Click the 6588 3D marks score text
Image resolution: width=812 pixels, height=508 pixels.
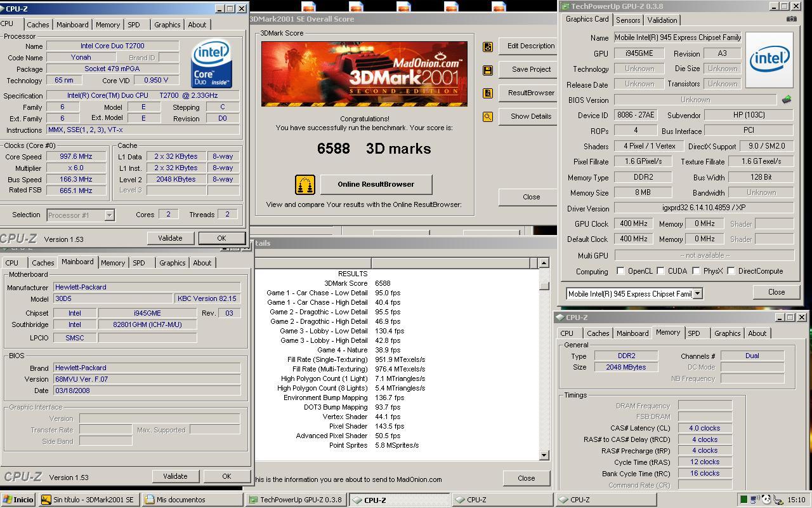(x=374, y=149)
